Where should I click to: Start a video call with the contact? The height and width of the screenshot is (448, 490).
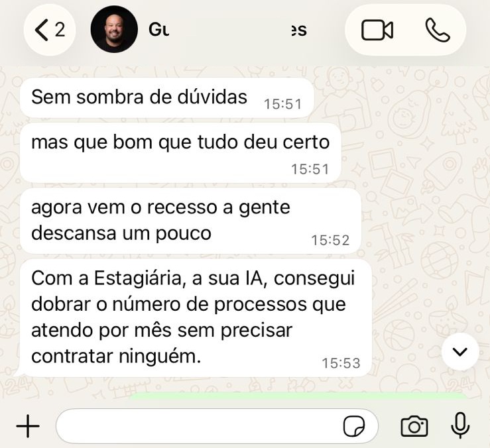[x=377, y=30]
